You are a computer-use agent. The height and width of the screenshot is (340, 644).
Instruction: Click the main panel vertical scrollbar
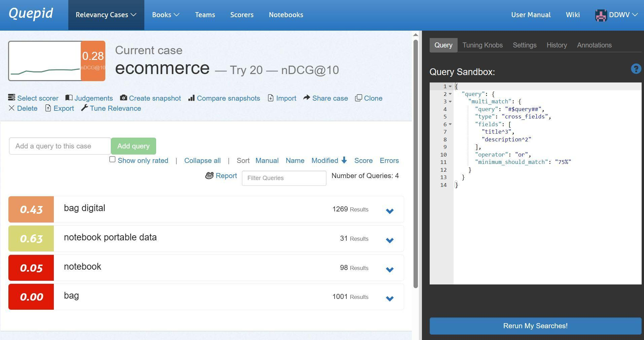pyautogui.click(x=416, y=164)
